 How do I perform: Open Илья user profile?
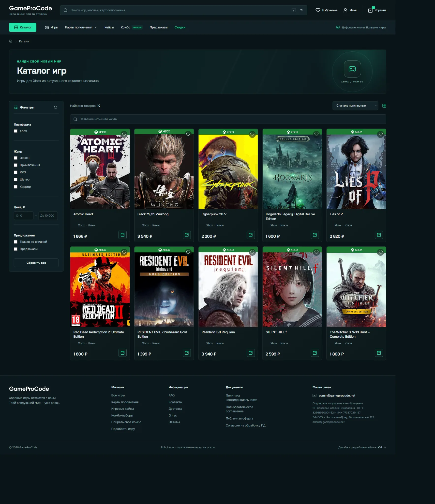(350, 10)
